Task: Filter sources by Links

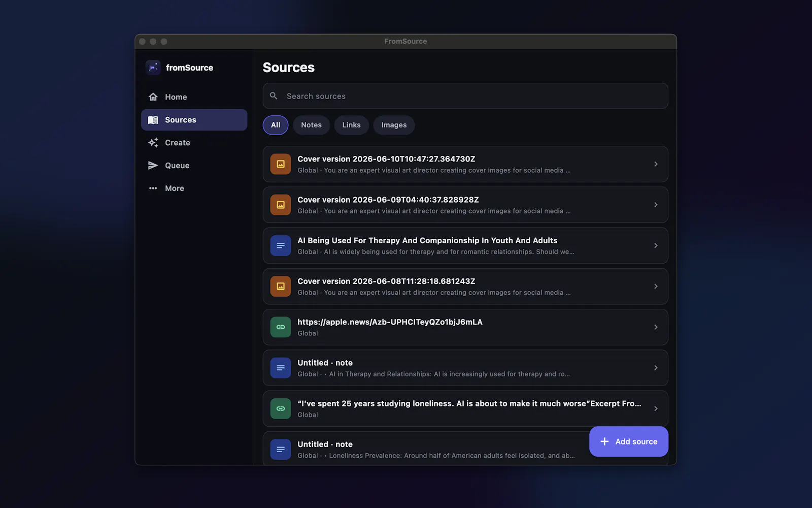Action: 351,125
